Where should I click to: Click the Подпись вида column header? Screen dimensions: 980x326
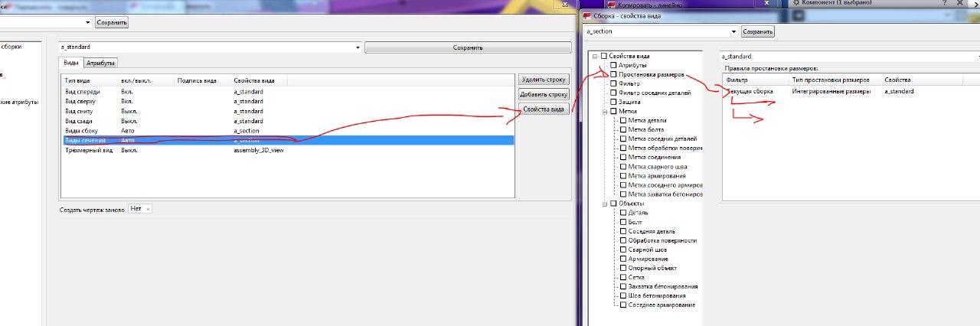(x=202, y=80)
